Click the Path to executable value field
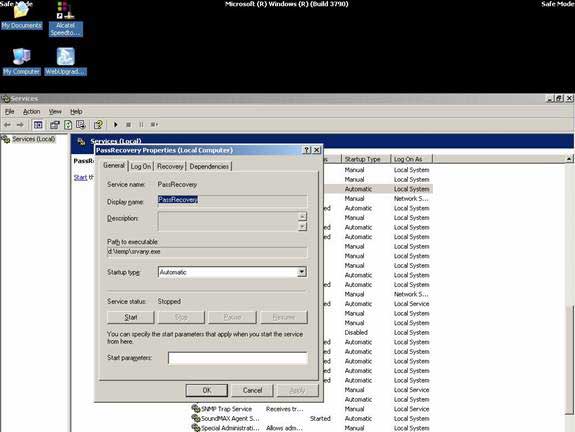The image size is (575, 432). pyautogui.click(x=207, y=252)
